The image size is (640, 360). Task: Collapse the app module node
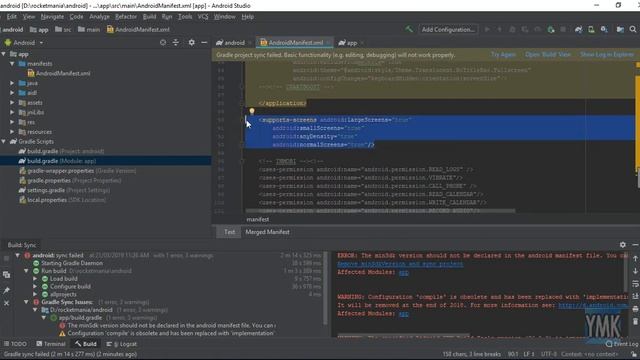(4, 54)
